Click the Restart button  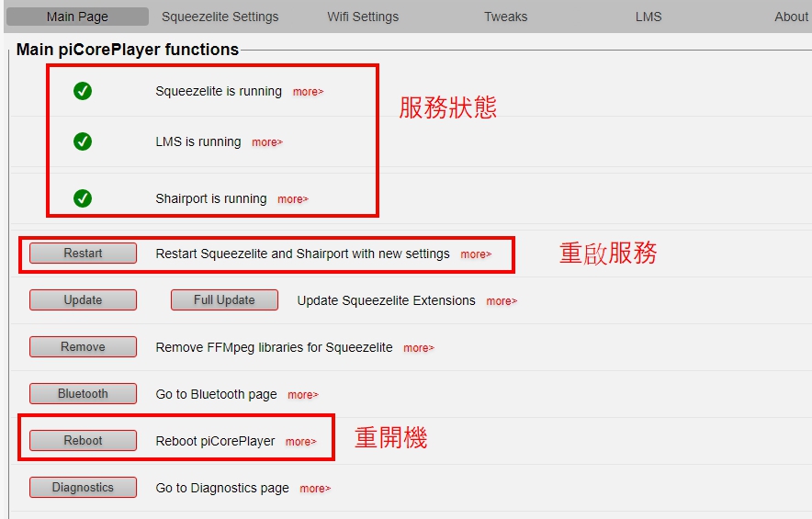click(x=83, y=254)
